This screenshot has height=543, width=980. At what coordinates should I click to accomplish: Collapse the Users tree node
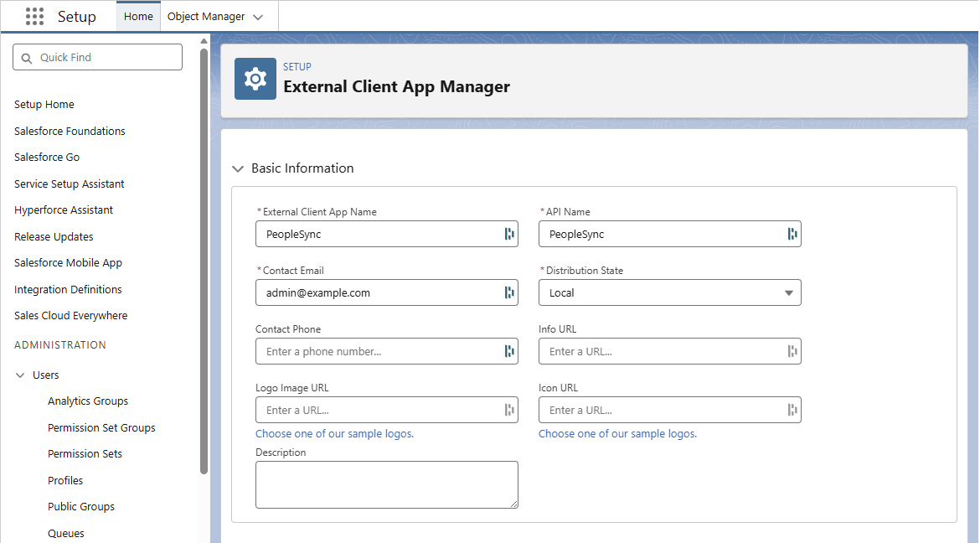tap(20, 375)
